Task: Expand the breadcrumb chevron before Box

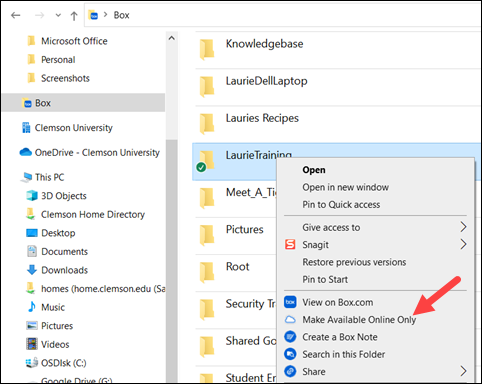Action: tap(106, 15)
